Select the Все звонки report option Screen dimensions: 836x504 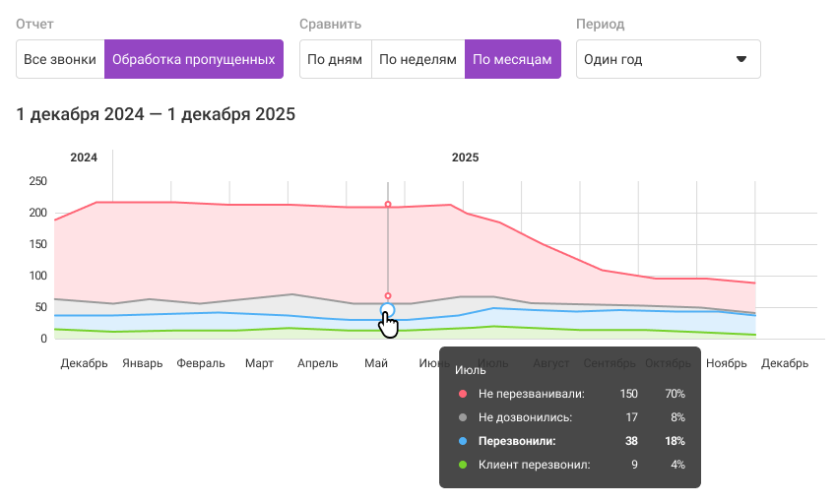pyautogui.click(x=60, y=59)
